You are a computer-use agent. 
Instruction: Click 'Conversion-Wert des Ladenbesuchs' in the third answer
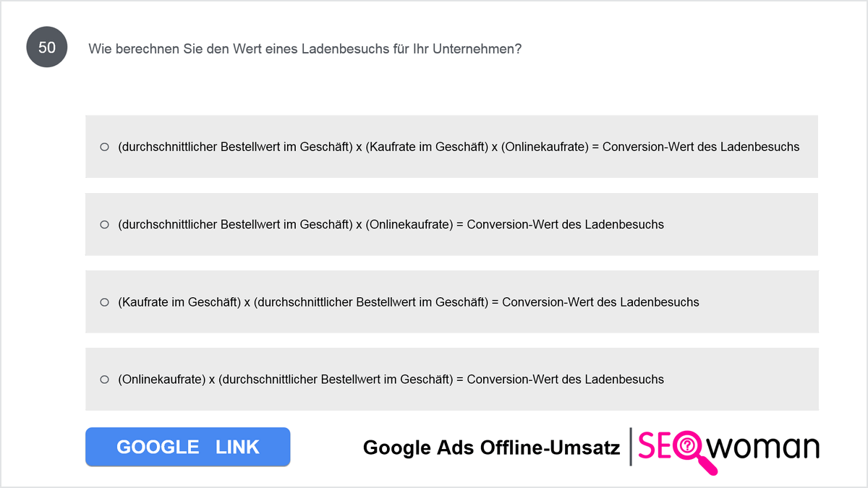click(600, 302)
